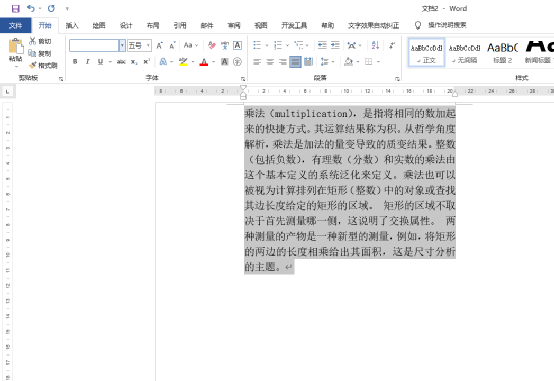Toggle italic formatting

(87, 62)
